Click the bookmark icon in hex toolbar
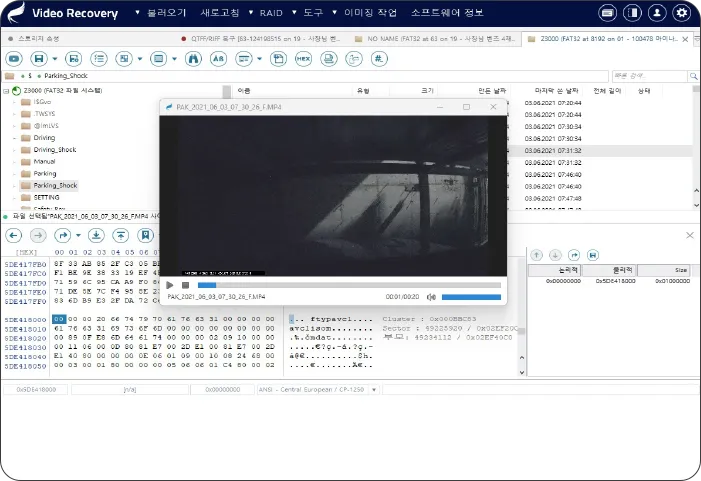This screenshot has width=701, height=481. 146,235
